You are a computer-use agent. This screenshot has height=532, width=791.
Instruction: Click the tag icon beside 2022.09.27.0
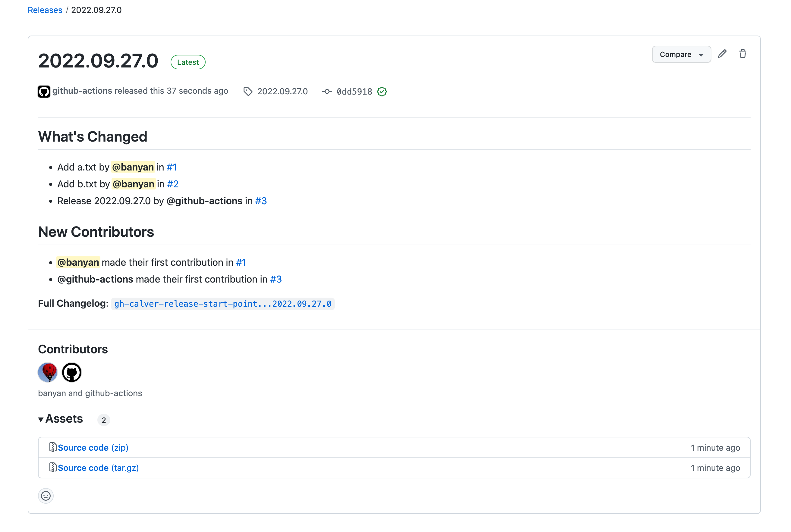[248, 92]
